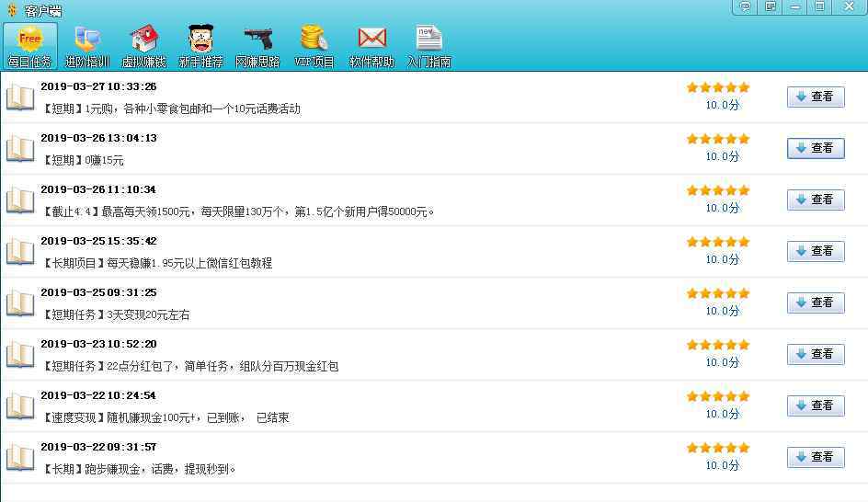Click 查看 for the 随机赚现金100元 task

click(816, 405)
